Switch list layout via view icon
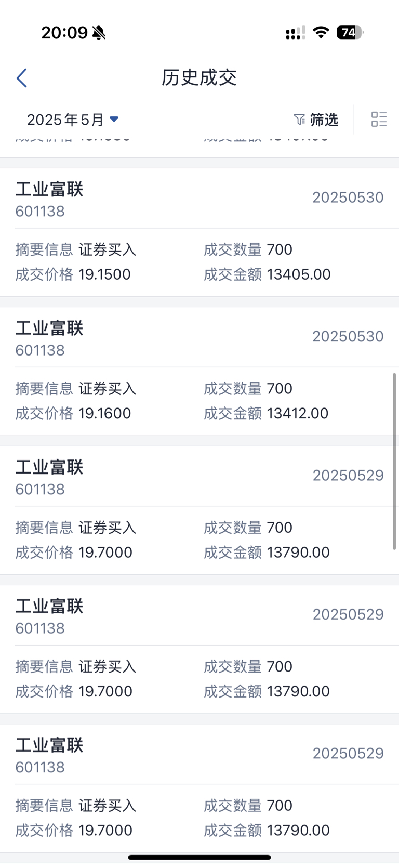 (x=379, y=120)
